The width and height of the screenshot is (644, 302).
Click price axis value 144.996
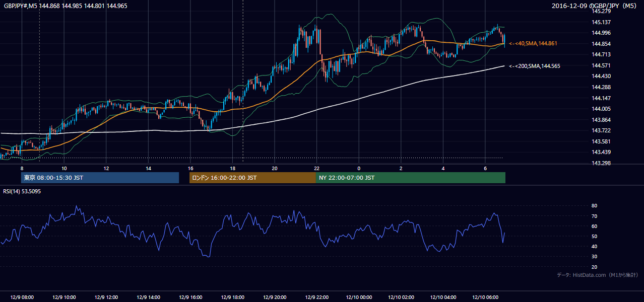coord(602,33)
